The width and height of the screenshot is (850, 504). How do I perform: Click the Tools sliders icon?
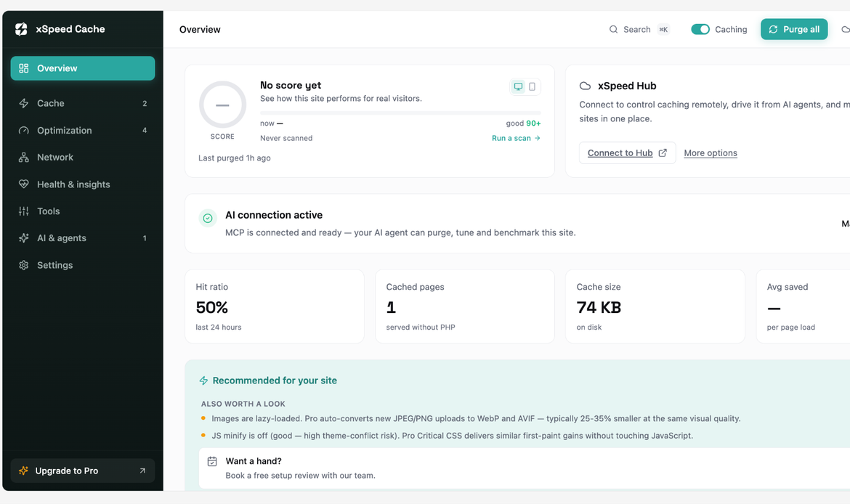[x=24, y=211]
